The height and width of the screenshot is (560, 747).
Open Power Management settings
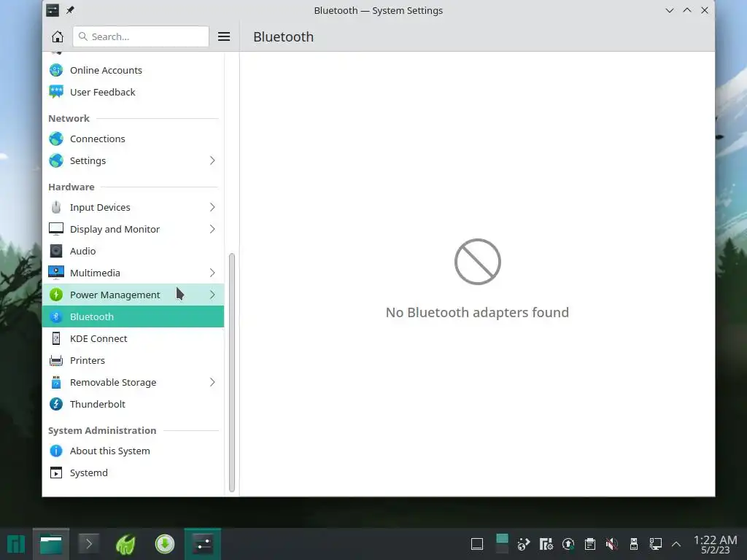coord(133,295)
